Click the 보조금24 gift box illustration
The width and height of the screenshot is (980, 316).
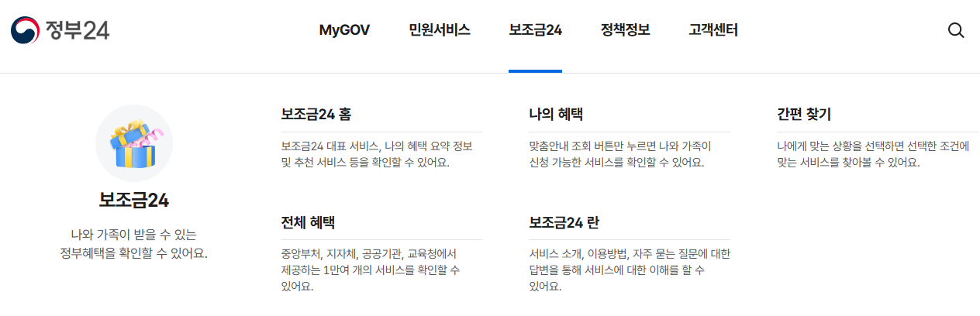[134, 143]
